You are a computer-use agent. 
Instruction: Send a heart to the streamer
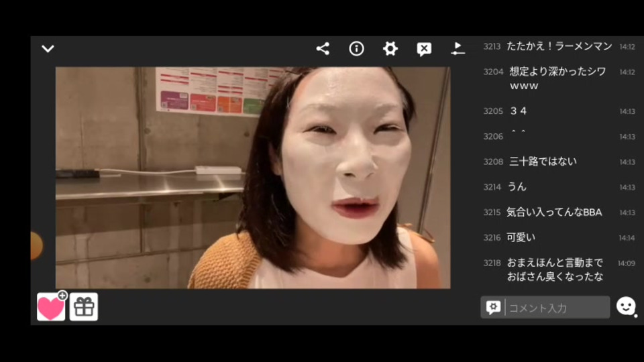[x=52, y=306]
